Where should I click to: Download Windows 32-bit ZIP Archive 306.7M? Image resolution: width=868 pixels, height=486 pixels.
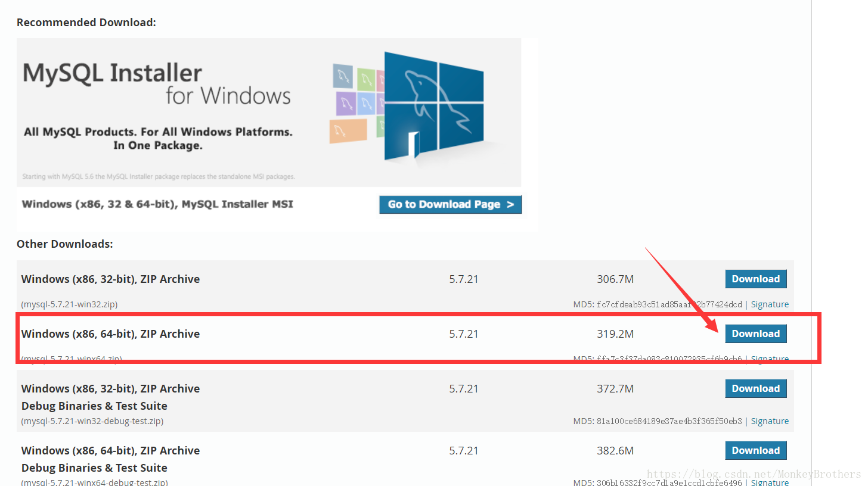pyautogui.click(x=756, y=279)
